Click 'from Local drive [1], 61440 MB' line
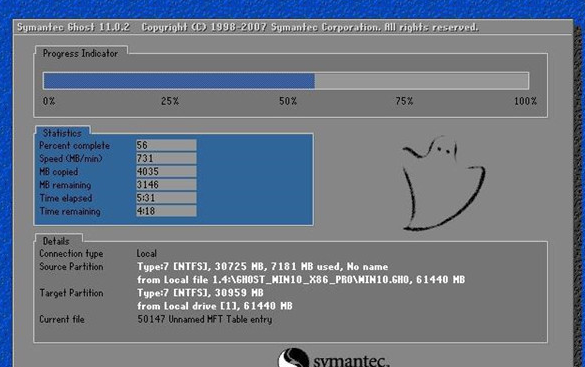 tap(215, 306)
